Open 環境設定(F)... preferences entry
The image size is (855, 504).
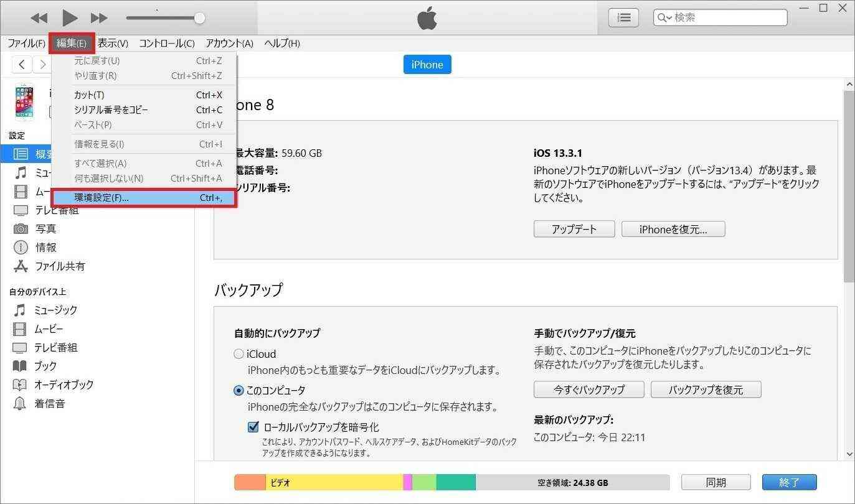click(x=144, y=198)
